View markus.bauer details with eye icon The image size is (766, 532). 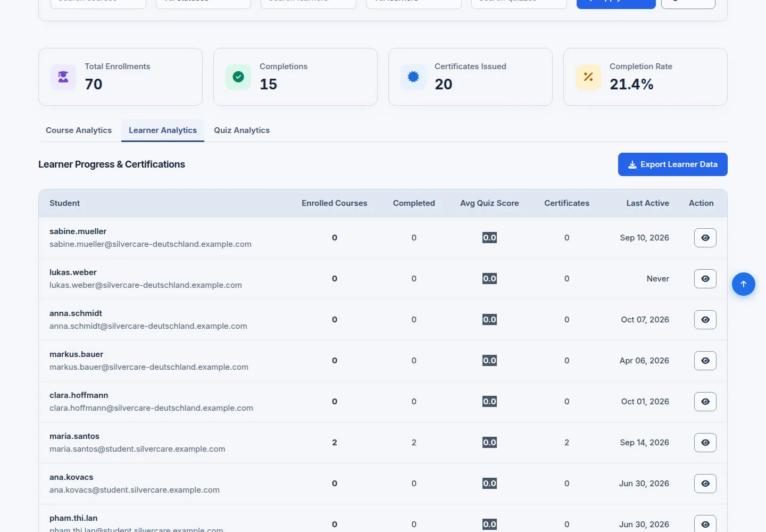[x=705, y=361]
